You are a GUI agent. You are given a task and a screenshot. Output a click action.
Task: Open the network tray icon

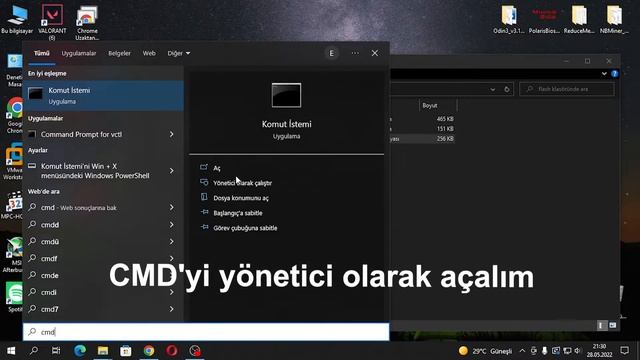point(567,351)
